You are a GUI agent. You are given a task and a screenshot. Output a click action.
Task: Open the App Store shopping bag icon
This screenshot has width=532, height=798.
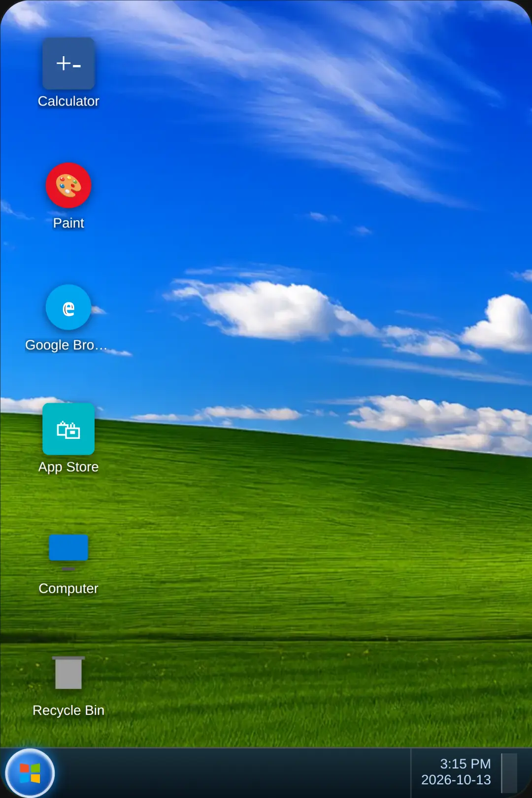click(x=68, y=429)
